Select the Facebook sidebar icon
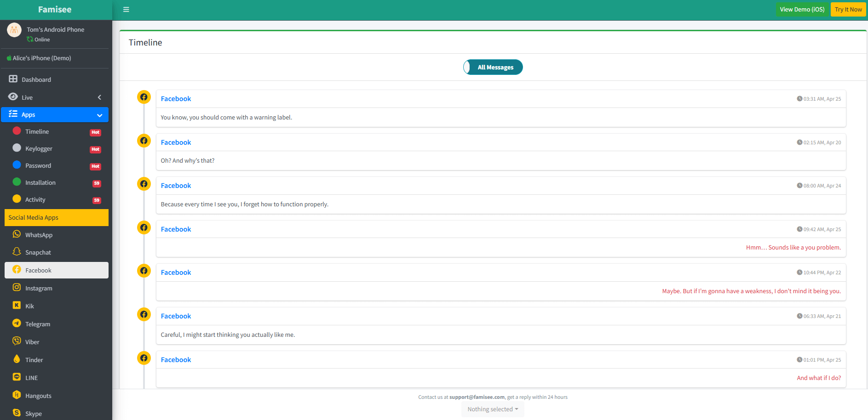The width and height of the screenshot is (868, 420). pyautogui.click(x=17, y=270)
